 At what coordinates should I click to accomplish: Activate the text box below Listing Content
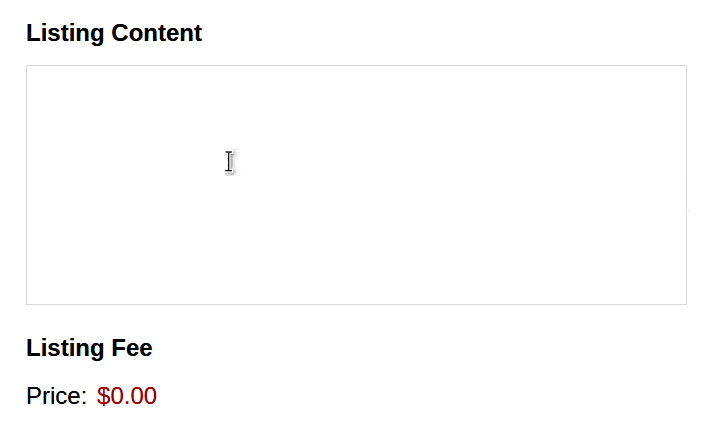(x=356, y=185)
